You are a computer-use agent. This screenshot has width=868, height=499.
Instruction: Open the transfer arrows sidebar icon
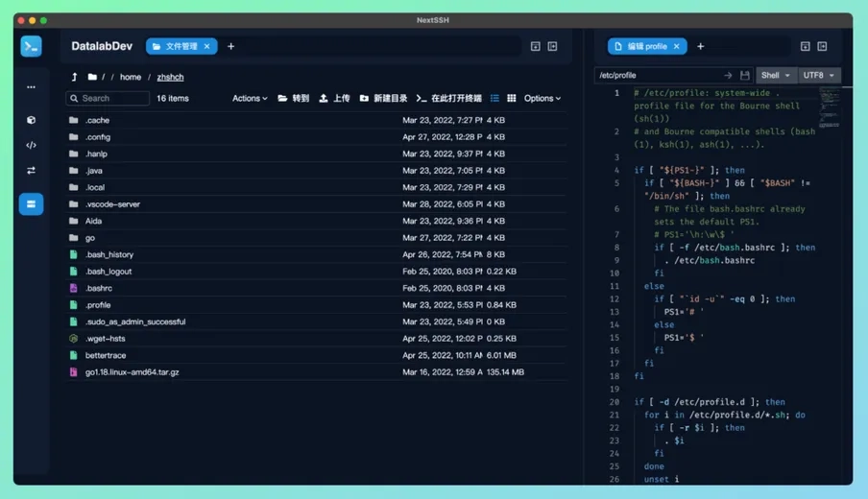click(31, 171)
